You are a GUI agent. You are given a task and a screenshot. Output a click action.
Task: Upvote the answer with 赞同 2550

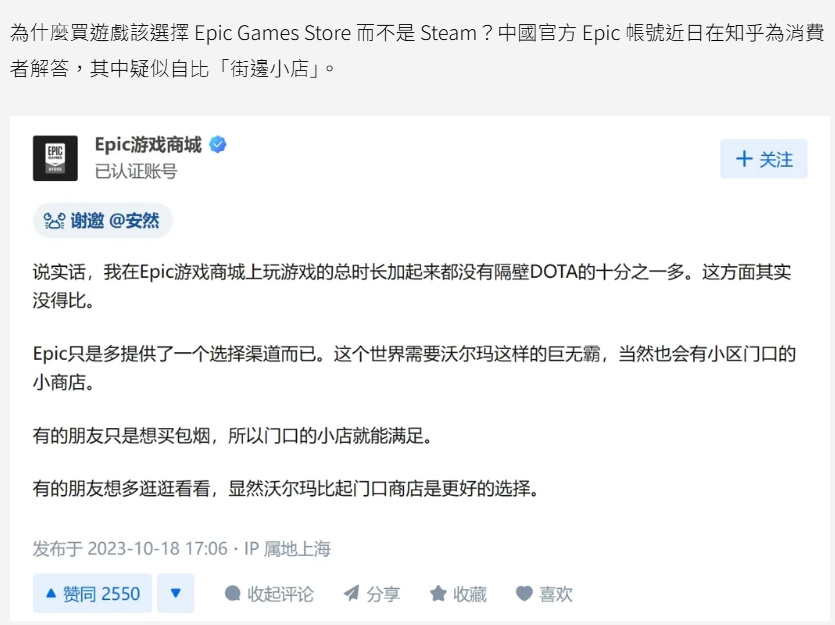pyautogui.click(x=93, y=593)
